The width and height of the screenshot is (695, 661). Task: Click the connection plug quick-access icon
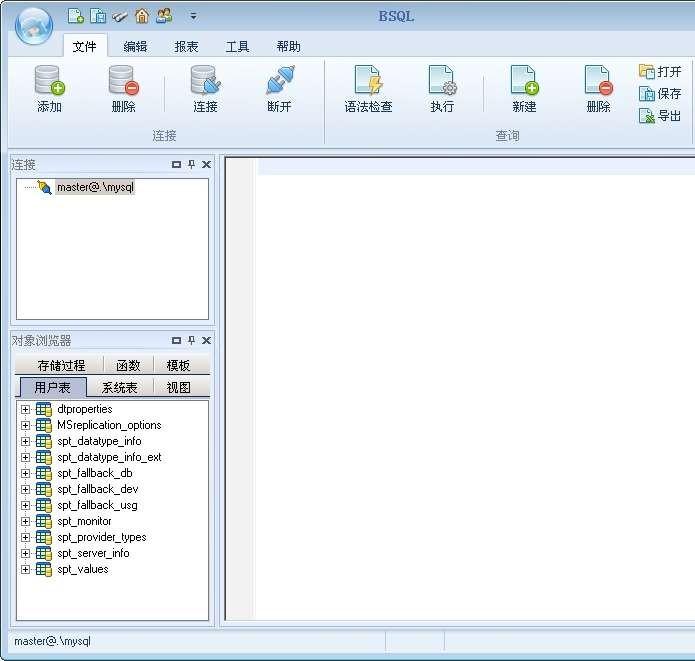(120, 17)
